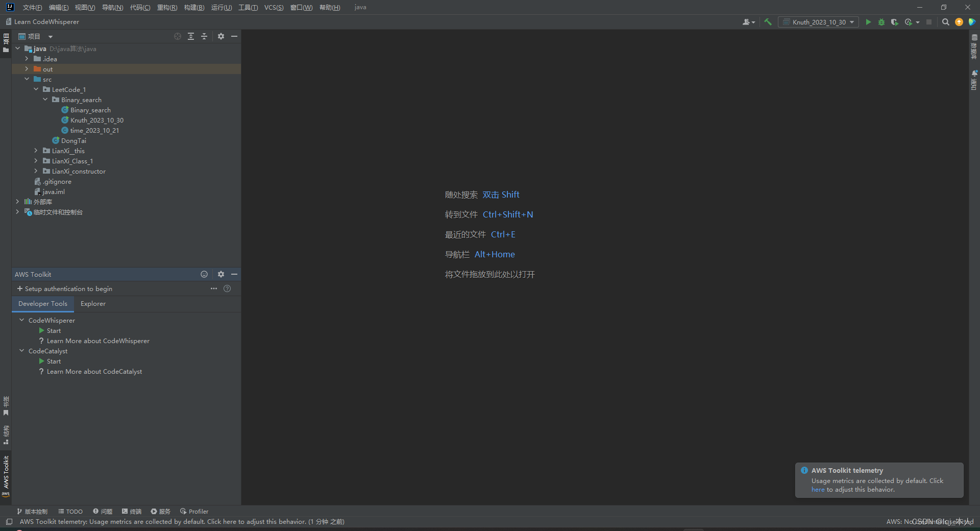
Task: Click 'here' link in telemetry notification
Action: coord(818,490)
